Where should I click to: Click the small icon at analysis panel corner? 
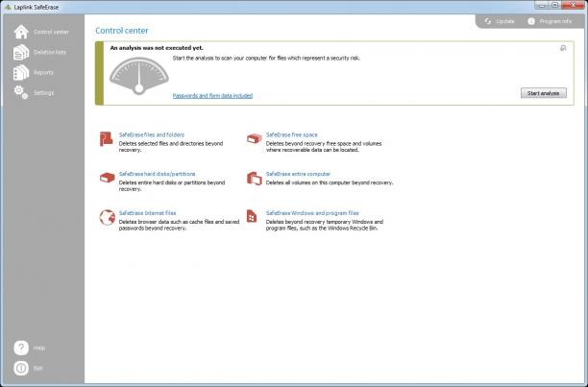tap(563, 48)
